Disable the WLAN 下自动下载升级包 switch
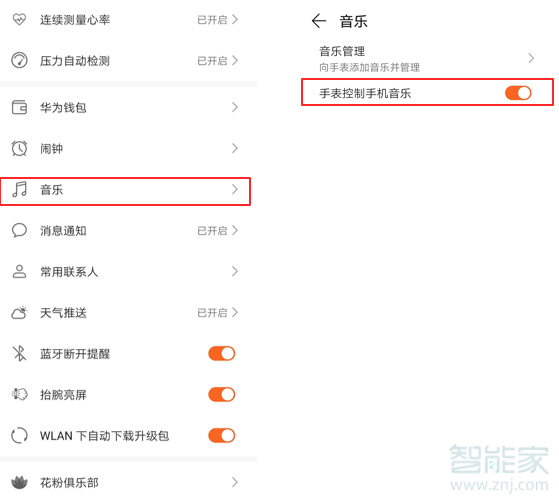This screenshot has height=504, width=559. [x=221, y=436]
